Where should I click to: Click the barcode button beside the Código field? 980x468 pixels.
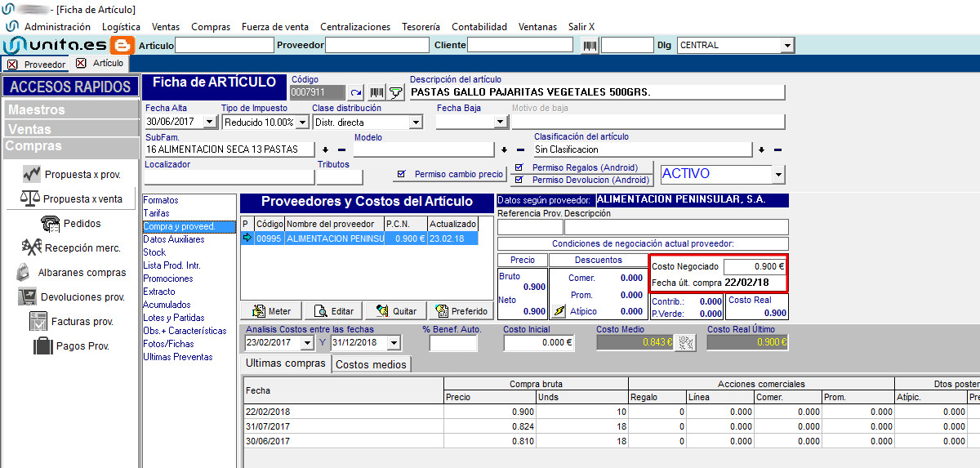click(376, 93)
